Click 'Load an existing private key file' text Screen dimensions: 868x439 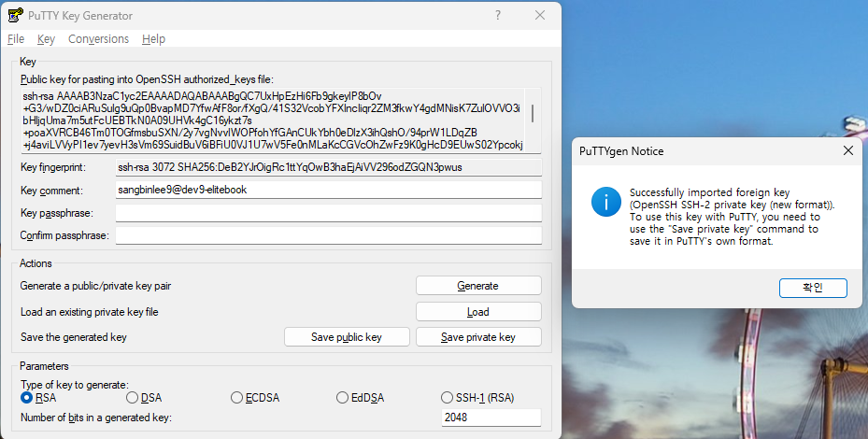(89, 312)
